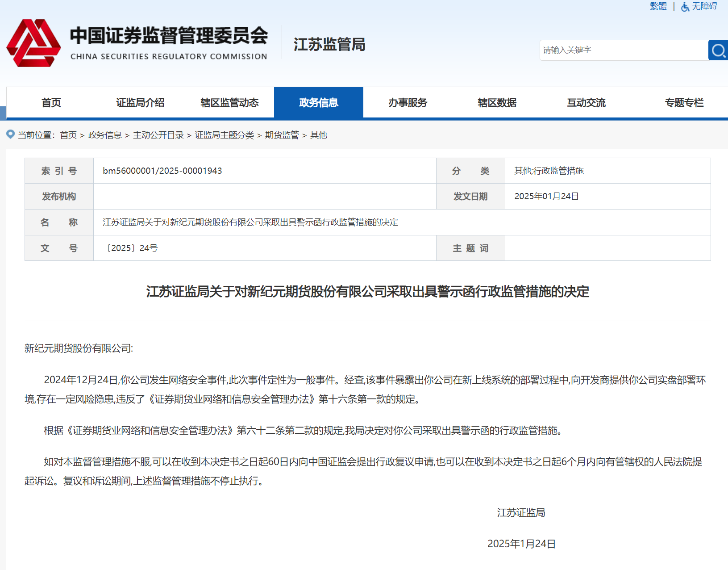Click index number bm56000001/2025-00001943

(x=162, y=171)
